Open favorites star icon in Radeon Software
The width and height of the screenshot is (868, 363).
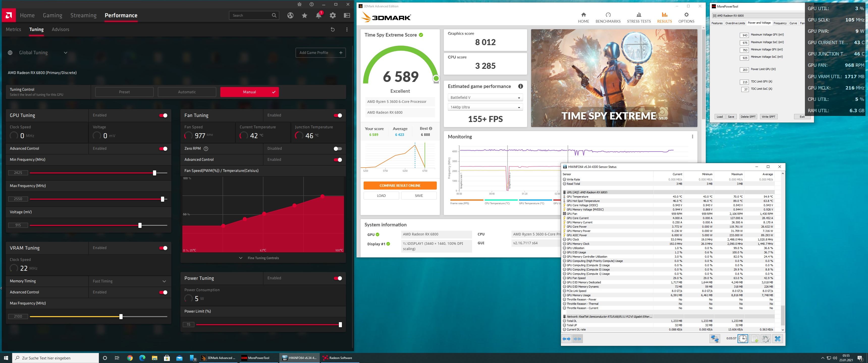305,15
